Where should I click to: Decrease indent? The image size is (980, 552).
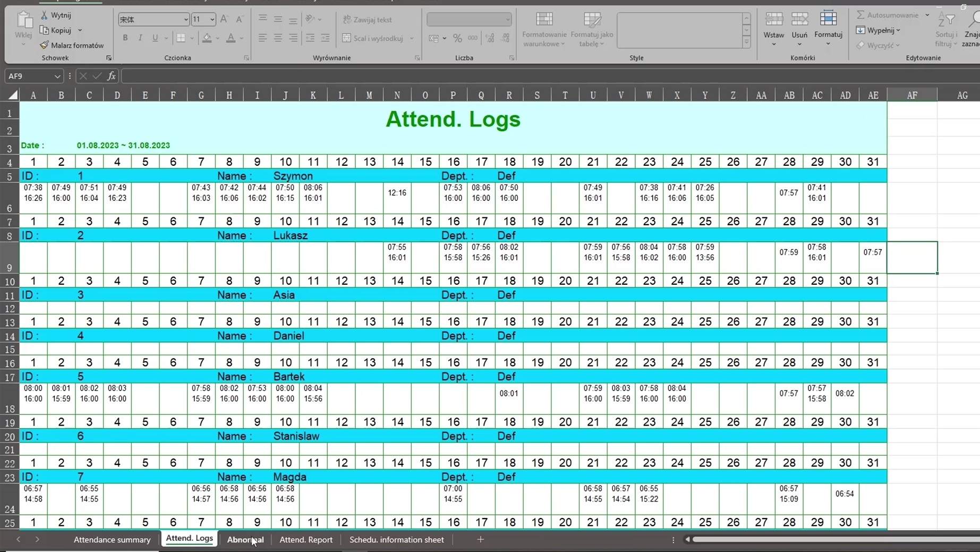point(310,38)
